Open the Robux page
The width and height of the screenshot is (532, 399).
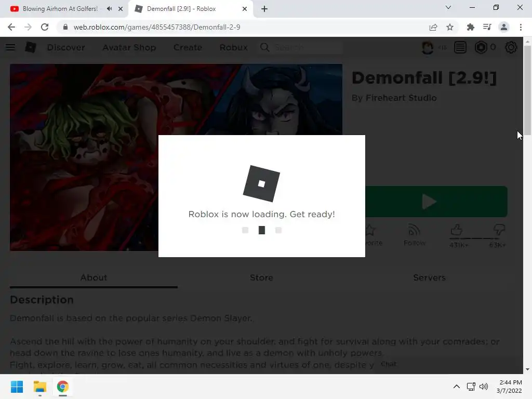click(x=233, y=47)
